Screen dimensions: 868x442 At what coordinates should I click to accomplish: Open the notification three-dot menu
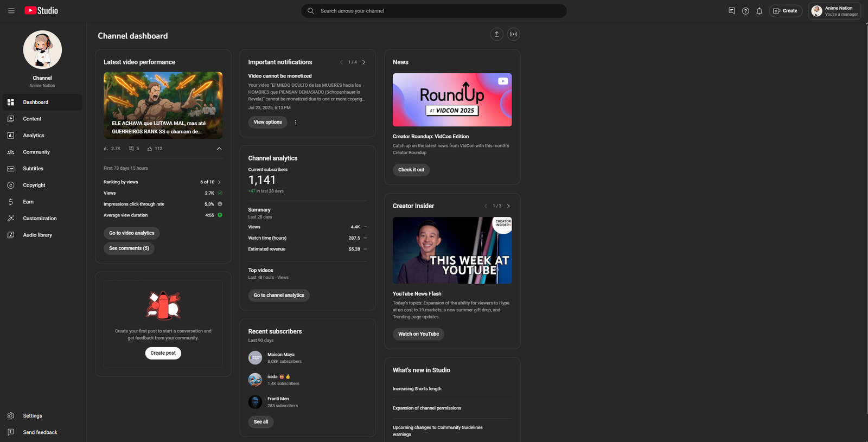(296, 122)
